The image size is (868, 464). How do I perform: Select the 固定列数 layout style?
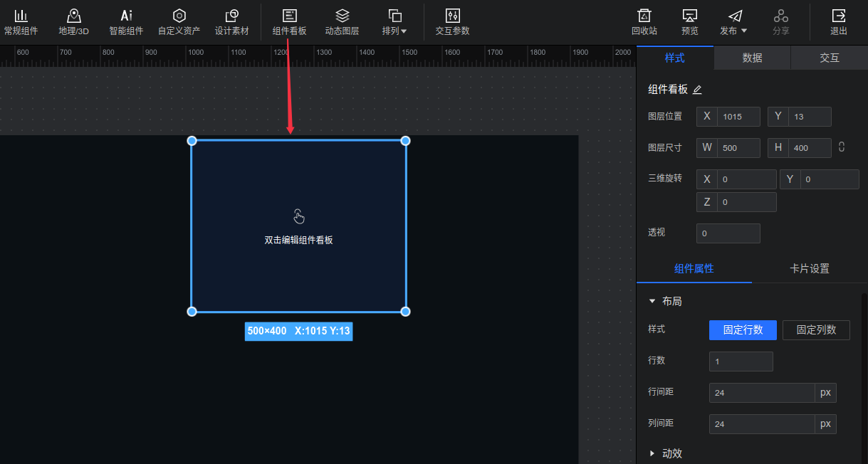[x=816, y=330]
